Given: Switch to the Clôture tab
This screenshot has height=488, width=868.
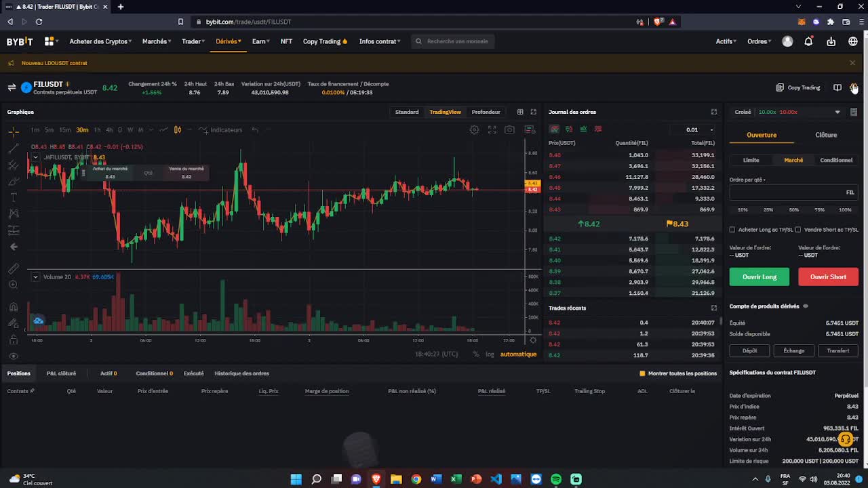Looking at the screenshot, I should click(x=826, y=135).
